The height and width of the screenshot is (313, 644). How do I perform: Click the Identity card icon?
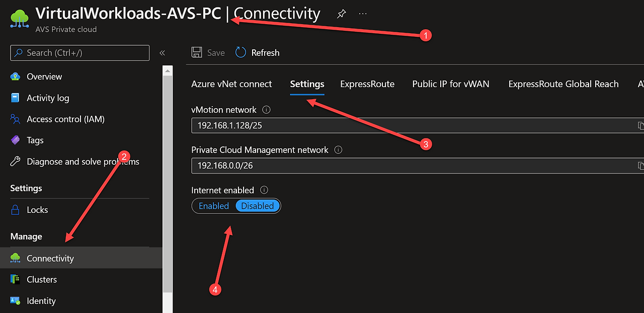(16, 301)
